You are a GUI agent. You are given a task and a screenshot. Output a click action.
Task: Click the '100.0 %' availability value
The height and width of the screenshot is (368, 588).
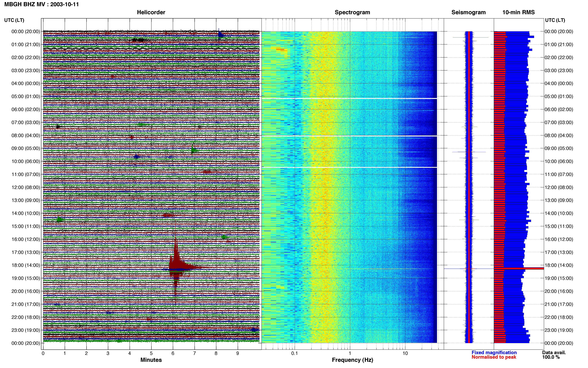tap(551, 357)
